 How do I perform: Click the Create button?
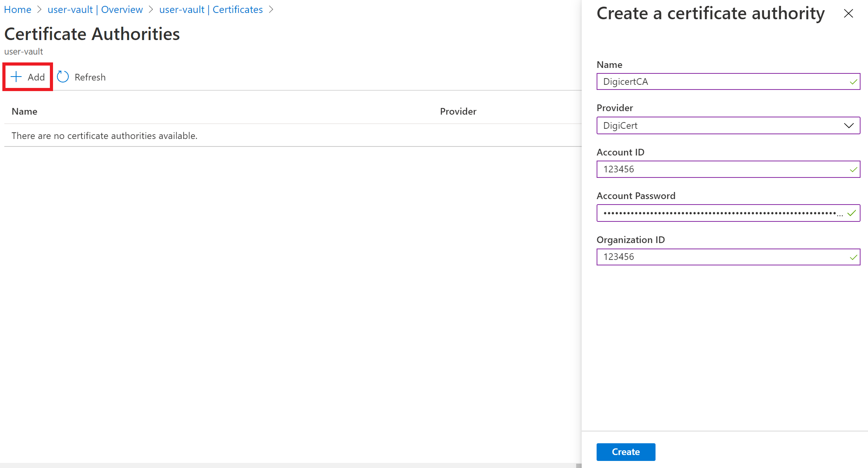coord(625,451)
